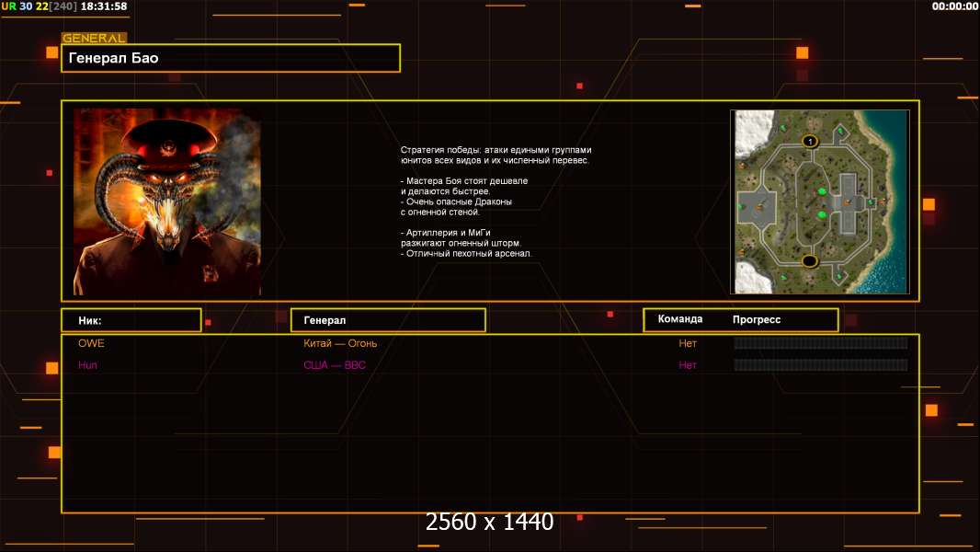Click the empty bottom start position marker
Viewport: 980px width, 552px height.
point(809,261)
